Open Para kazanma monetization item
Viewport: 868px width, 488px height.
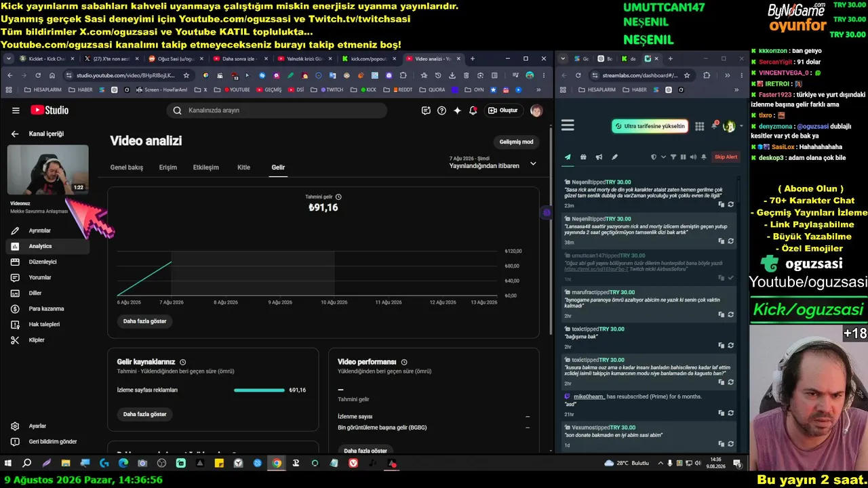pyautogui.click(x=47, y=308)
